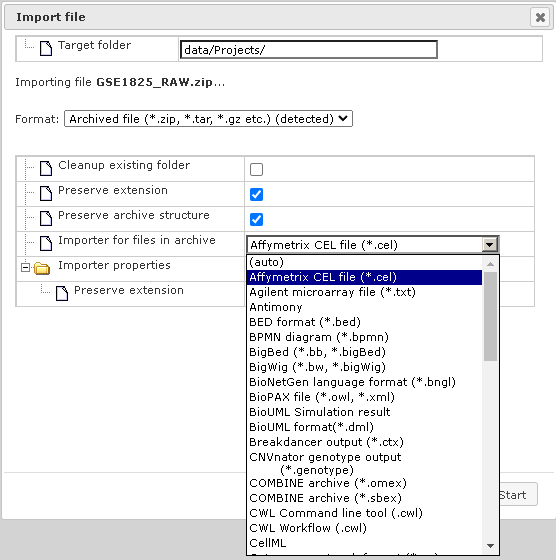The width and height of the screenshot is (556, 560).
Task: Disable Preserve archive structure checkbox
Action: point(256,219)
